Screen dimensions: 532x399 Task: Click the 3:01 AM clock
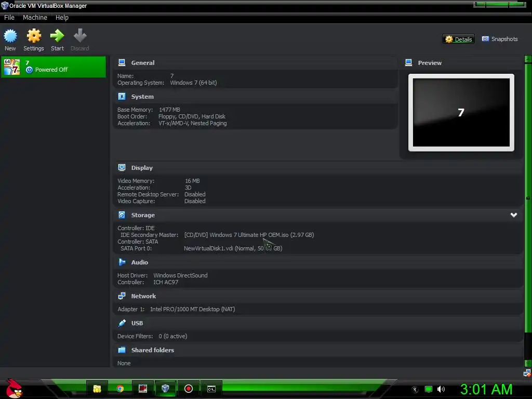[486, 389]
